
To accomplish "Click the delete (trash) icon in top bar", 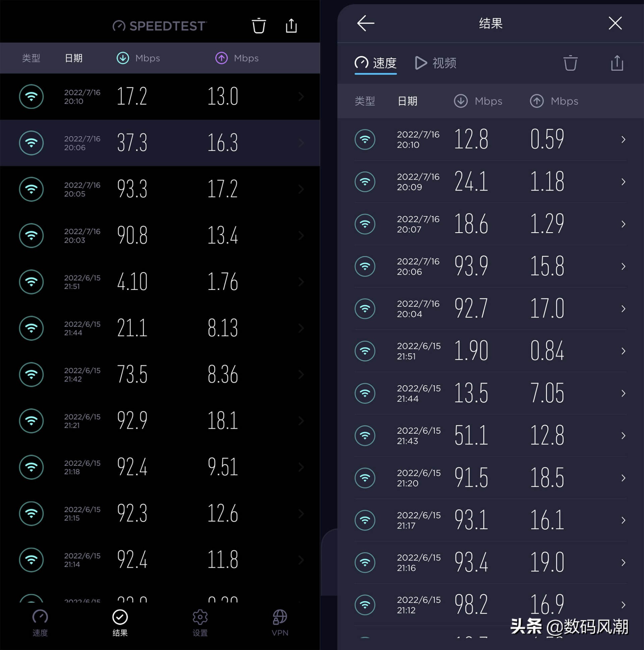I will [259, 25].
